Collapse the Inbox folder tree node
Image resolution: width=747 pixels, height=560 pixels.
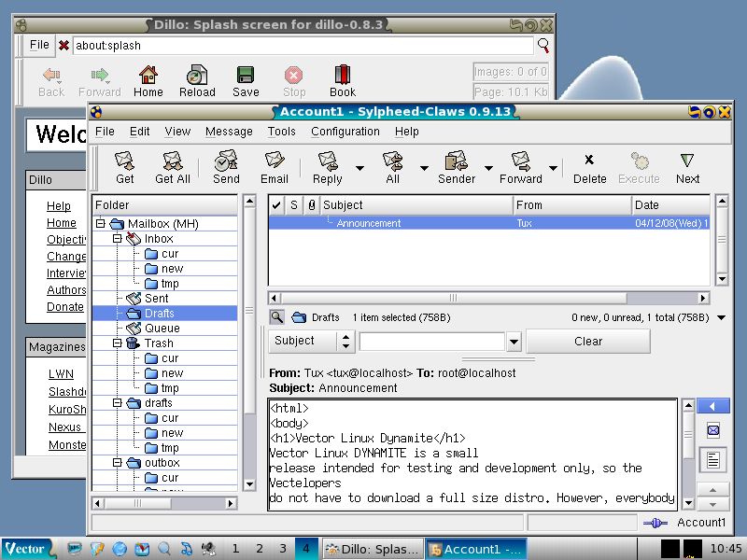coord(117,239)
